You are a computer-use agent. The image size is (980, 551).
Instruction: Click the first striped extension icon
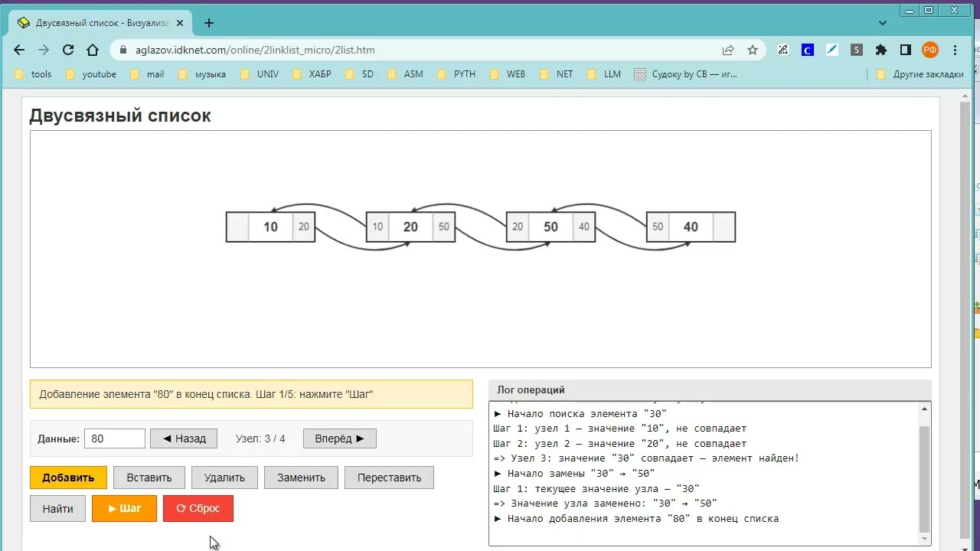pos(782,50)
